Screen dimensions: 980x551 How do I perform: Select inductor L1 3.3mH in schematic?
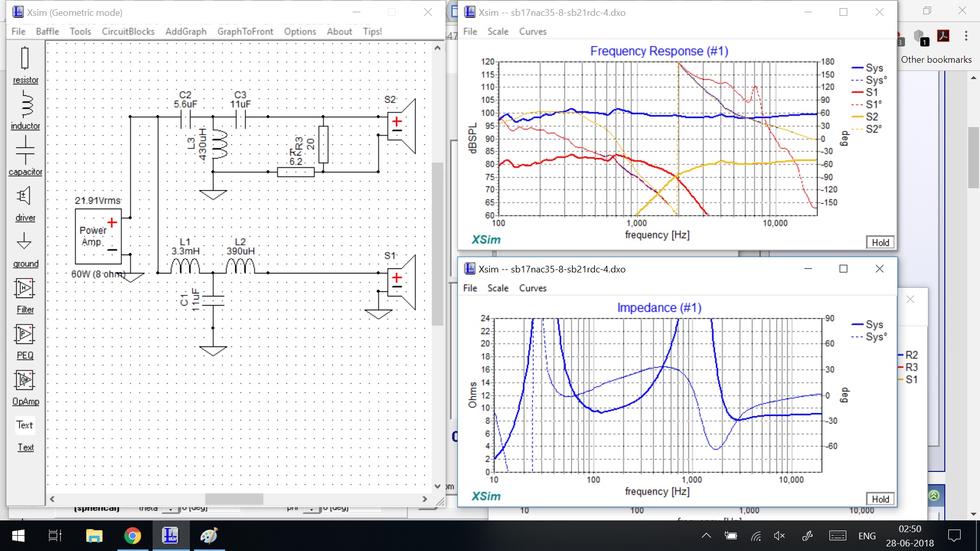185,266
